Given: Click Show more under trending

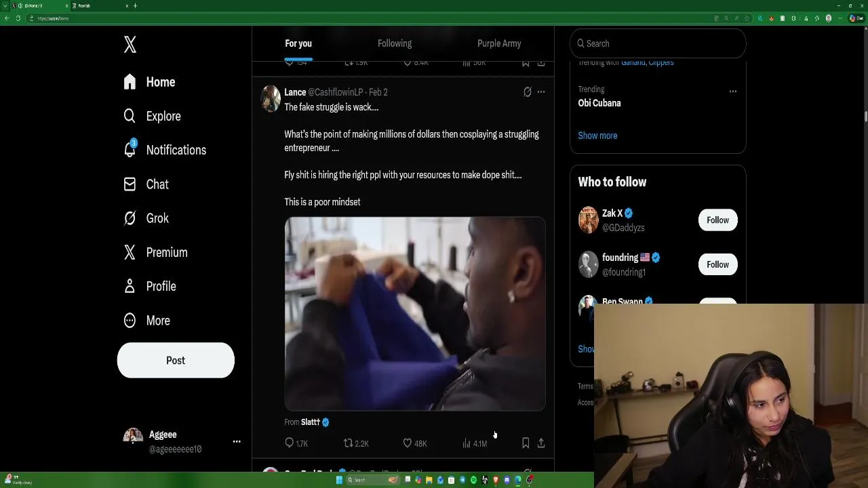Looking at the screenshot, I should [x=597, y=136].
